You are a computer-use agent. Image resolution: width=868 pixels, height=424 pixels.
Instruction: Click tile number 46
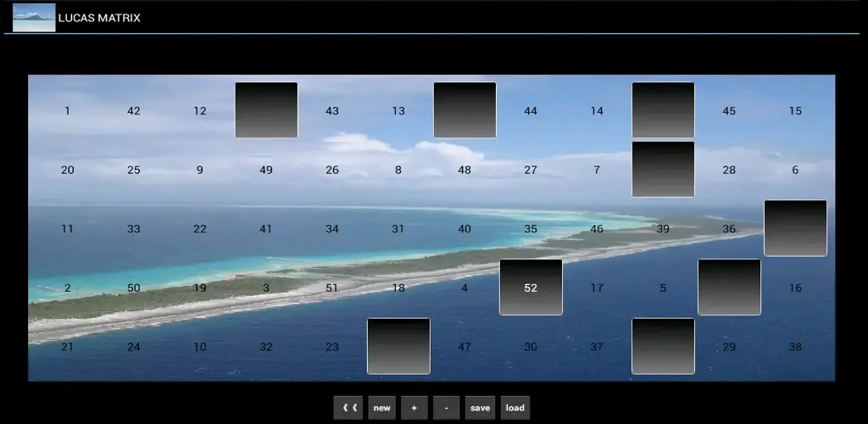[597, 229]
